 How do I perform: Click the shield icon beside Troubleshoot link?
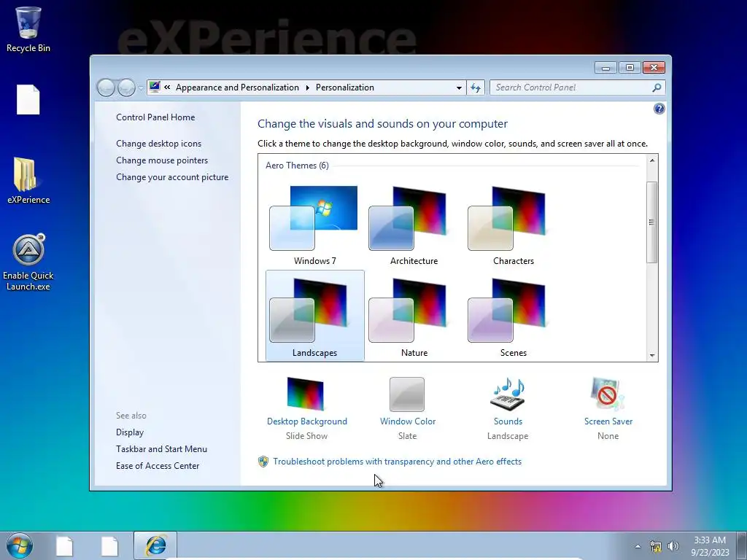coord(263,462)
